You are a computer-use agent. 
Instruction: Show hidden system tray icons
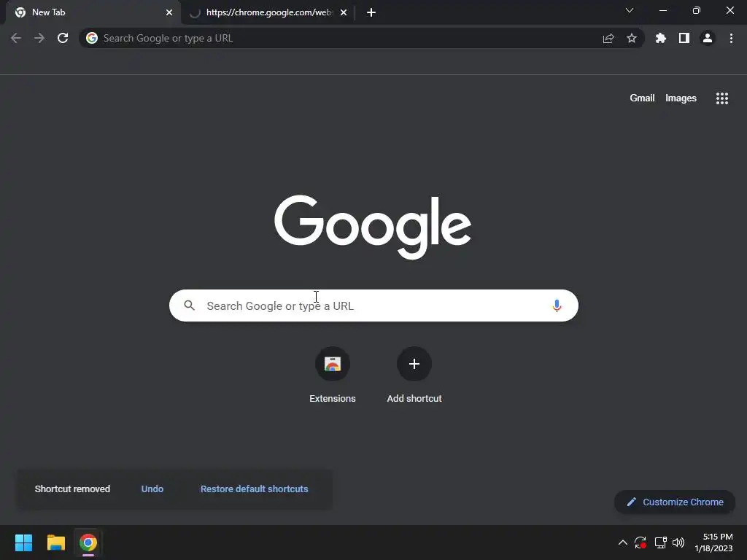click(x=622, y=542)
